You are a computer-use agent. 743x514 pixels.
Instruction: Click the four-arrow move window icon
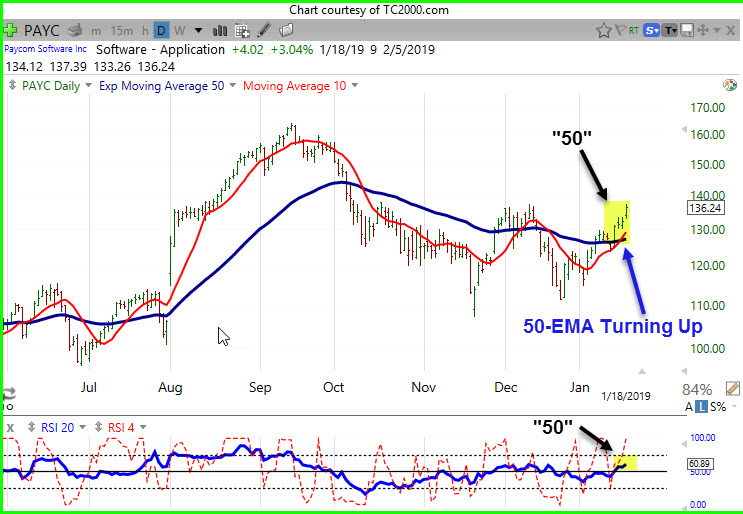pyautogui.click(x=703, y=31)
